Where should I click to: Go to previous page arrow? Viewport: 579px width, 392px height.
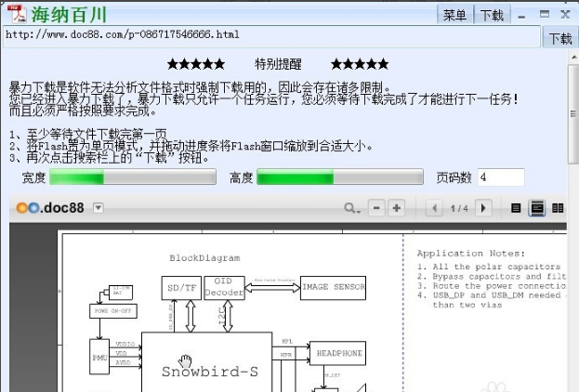pyautogui.click(x=434, y=208)
